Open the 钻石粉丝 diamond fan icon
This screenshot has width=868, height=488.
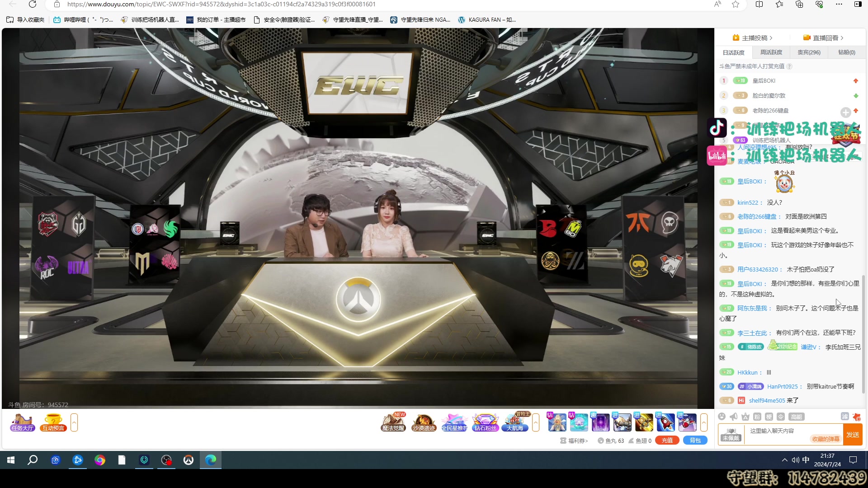[x=485, y=422]
